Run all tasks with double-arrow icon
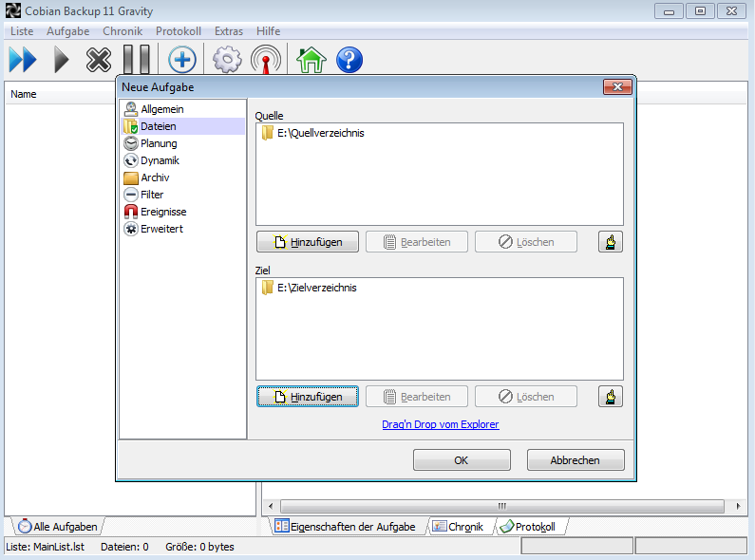This screenshot has height=560, width=755. [x=23, y=60]
